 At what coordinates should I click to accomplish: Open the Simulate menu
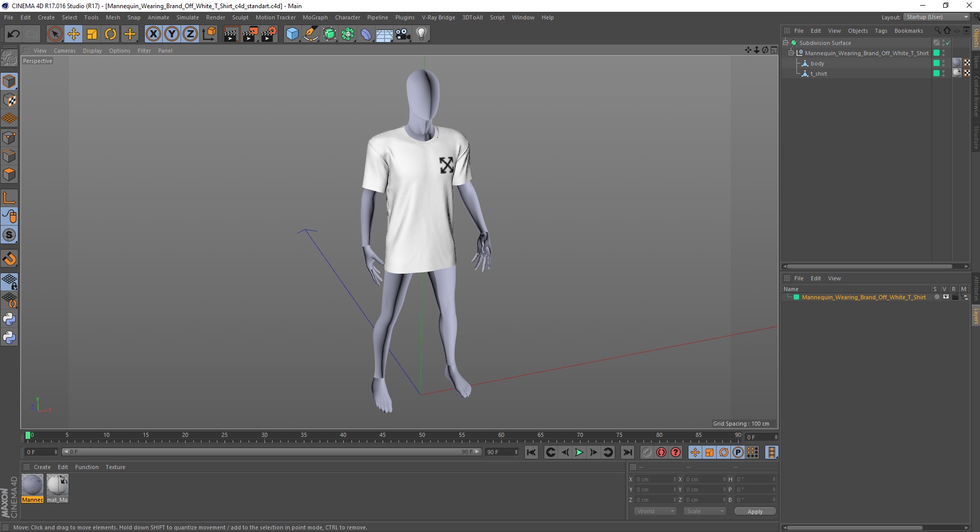(x=188, y=17)
